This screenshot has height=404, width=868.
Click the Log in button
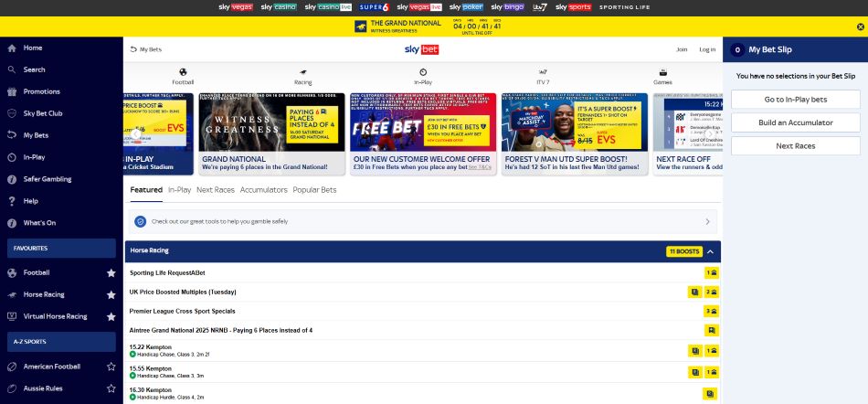click(x=707, y=49)
